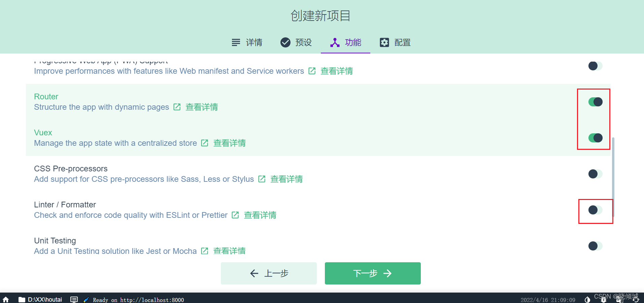Click external link icon for PWA Support
This screenshot has height=303, width=644.
312,71
